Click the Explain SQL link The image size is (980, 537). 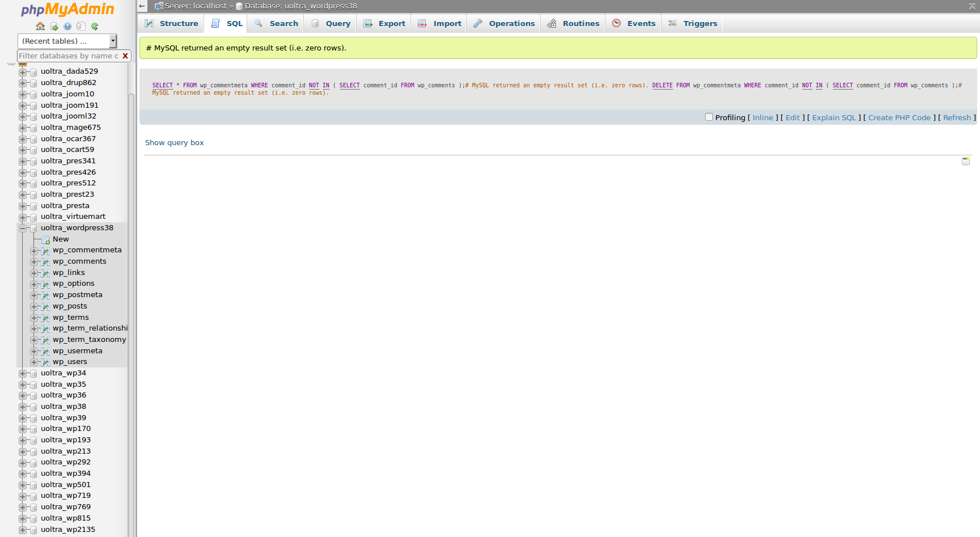tap(834, 117)
